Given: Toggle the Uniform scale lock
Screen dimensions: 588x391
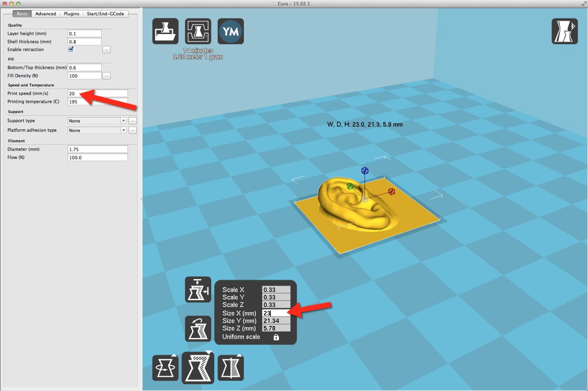Looking at the screenshot, I should [x=276, y=337].
